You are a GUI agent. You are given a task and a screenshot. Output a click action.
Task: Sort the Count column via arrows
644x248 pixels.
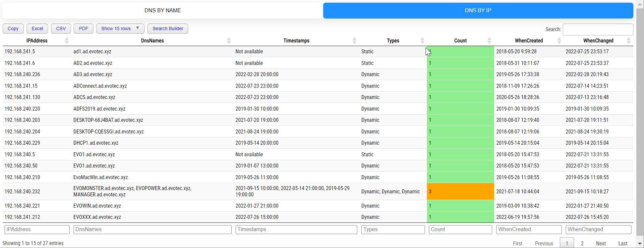pos(489,41)
